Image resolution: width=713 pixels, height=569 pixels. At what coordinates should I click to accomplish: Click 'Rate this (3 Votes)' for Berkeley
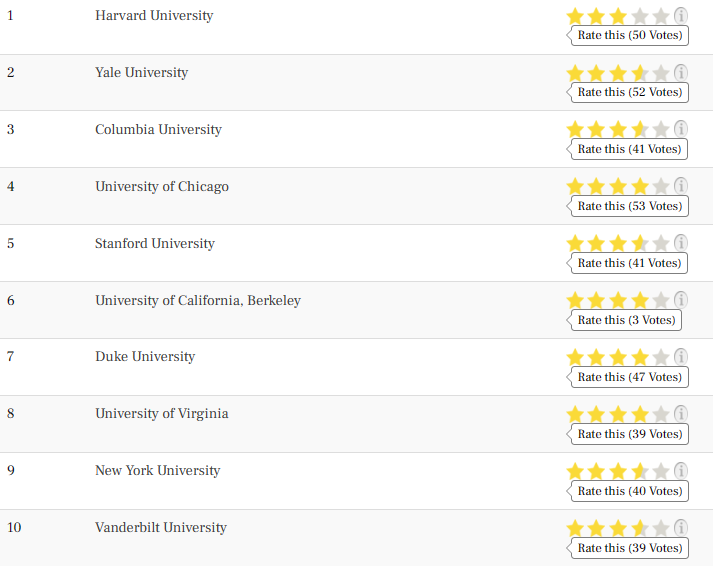tap(625, 320)
